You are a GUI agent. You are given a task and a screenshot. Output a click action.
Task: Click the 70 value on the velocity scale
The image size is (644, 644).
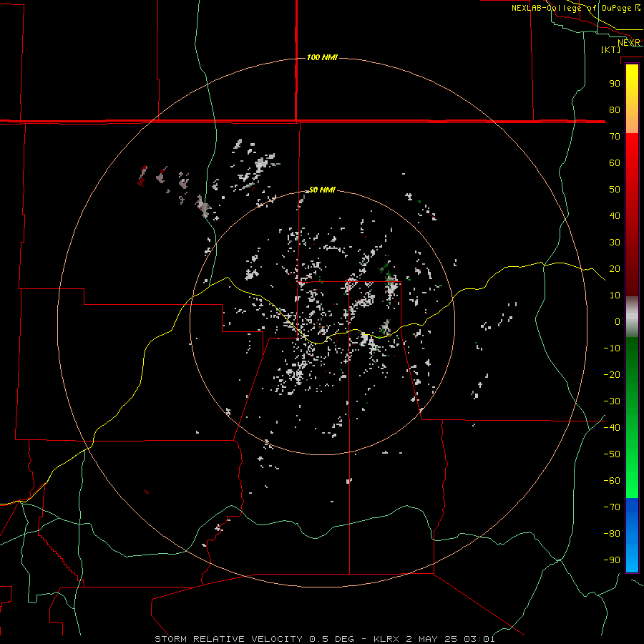click(x=615, y=137)
